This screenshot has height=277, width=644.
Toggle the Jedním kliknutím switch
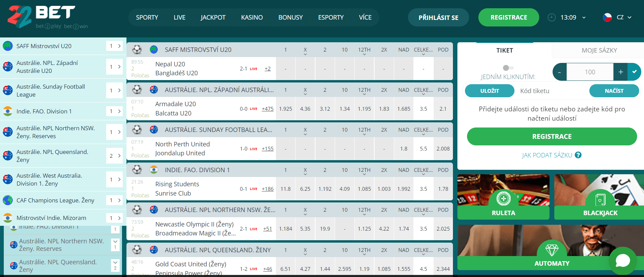tap(508, 68)
